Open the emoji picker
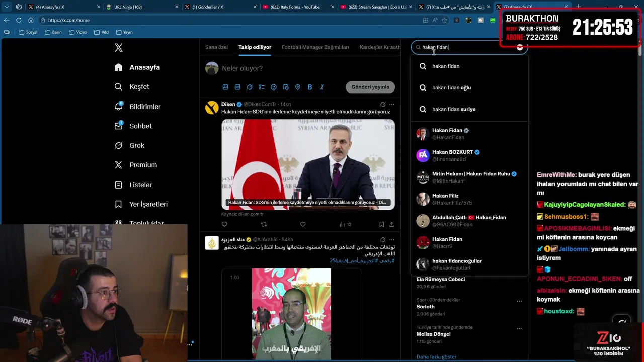Image resolution: width=644 pixels, height=362 pixels. coord(274,87)
